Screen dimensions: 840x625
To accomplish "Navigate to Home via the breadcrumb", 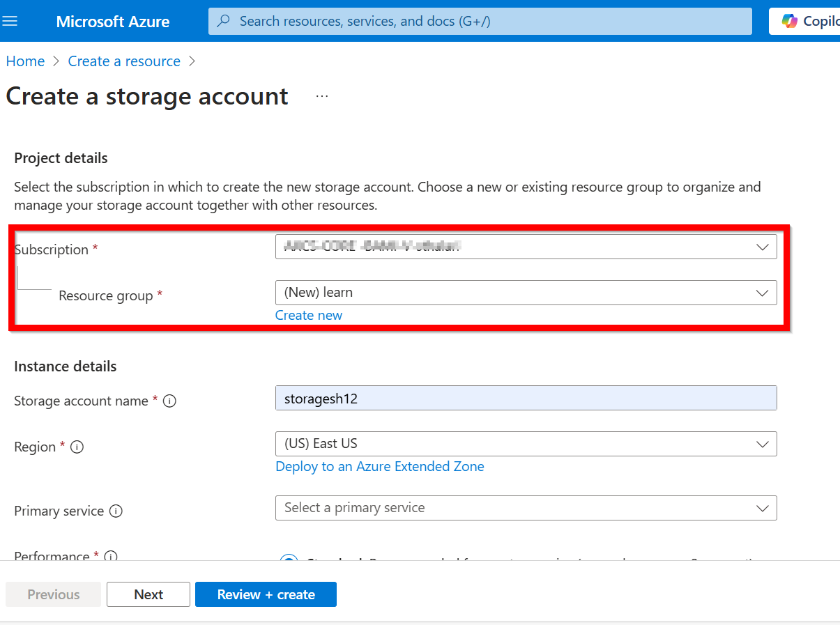I will (25, 61).
